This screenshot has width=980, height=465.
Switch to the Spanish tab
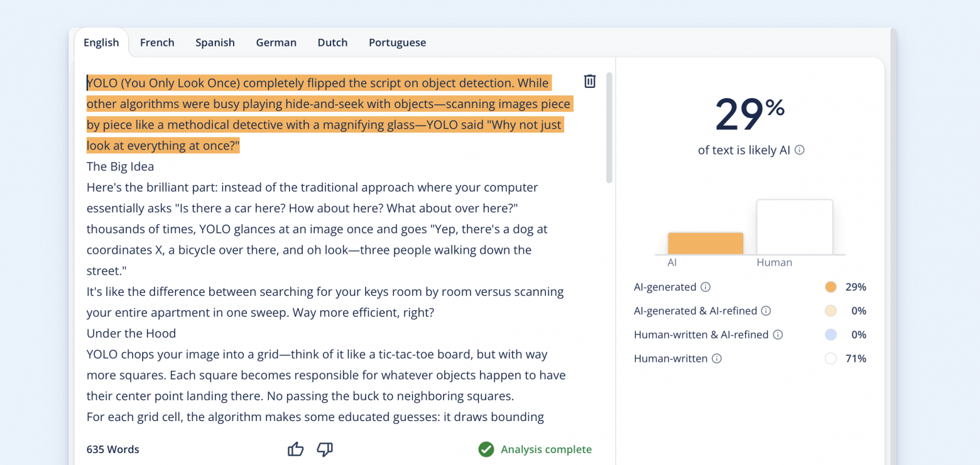coord(215,43)
